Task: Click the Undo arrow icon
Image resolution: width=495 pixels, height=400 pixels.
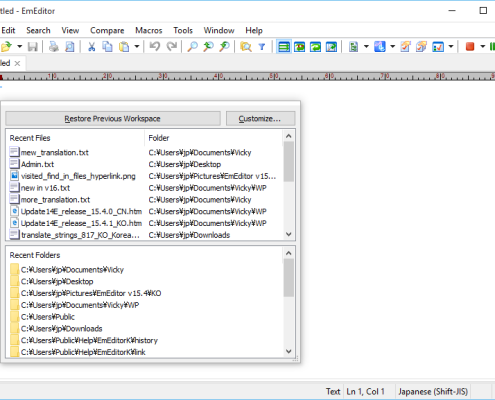Action: pyautogui.click(x=154, y=47)
